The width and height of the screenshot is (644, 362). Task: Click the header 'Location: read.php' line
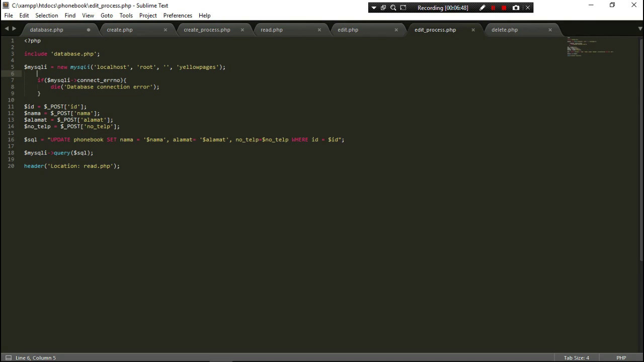[x=72, y=166]
